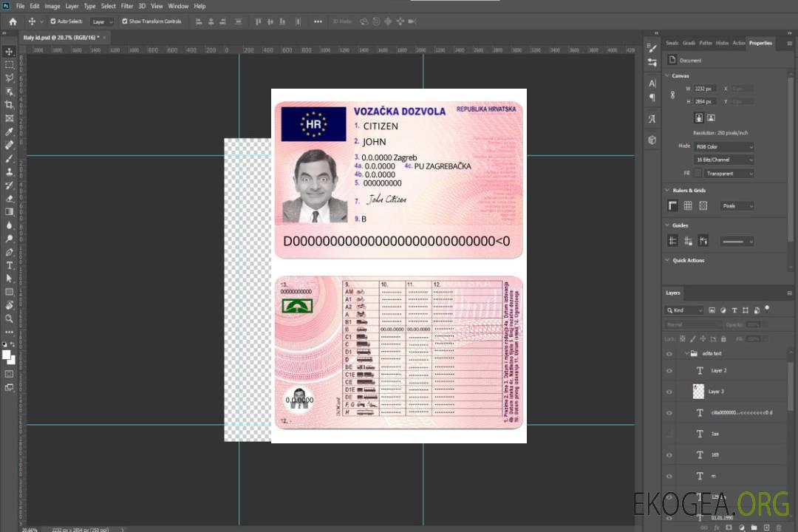Click the more options ellipsis button
Viewport: 798px width, 532px height.
click(318, 21)
